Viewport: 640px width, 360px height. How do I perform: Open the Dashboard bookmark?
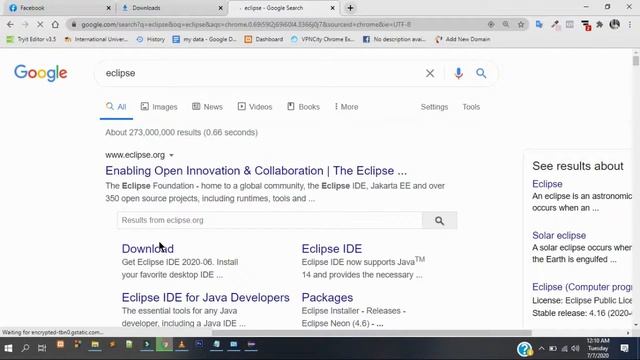point(264,40)
